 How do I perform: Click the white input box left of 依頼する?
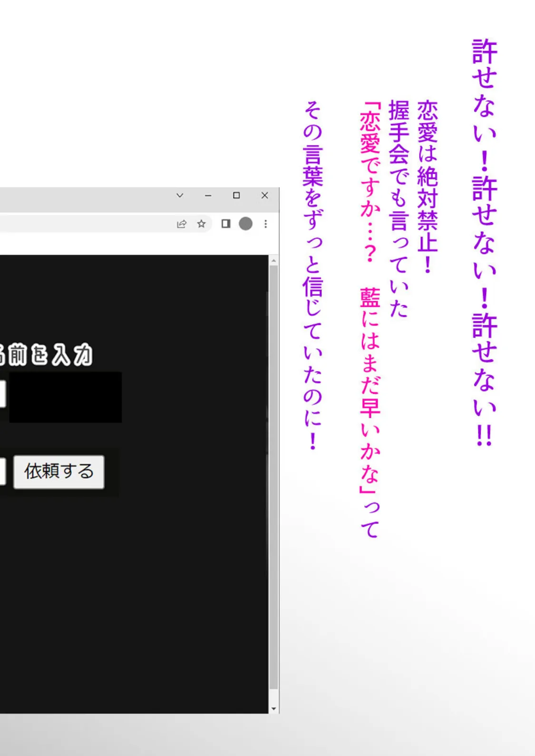coord(2,471)
